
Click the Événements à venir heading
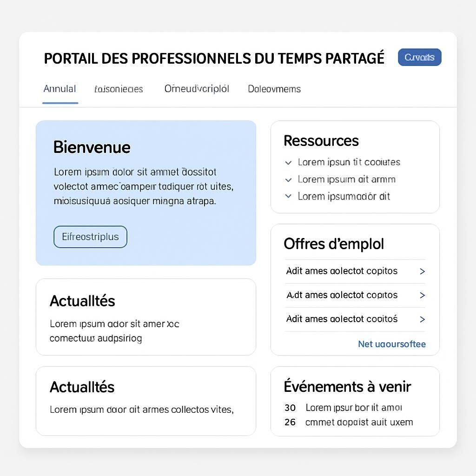pos(347,386)
